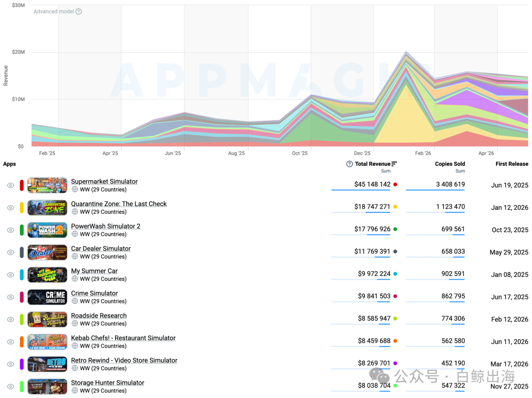Click the Total Revenue sort icon

click(394, 164)
